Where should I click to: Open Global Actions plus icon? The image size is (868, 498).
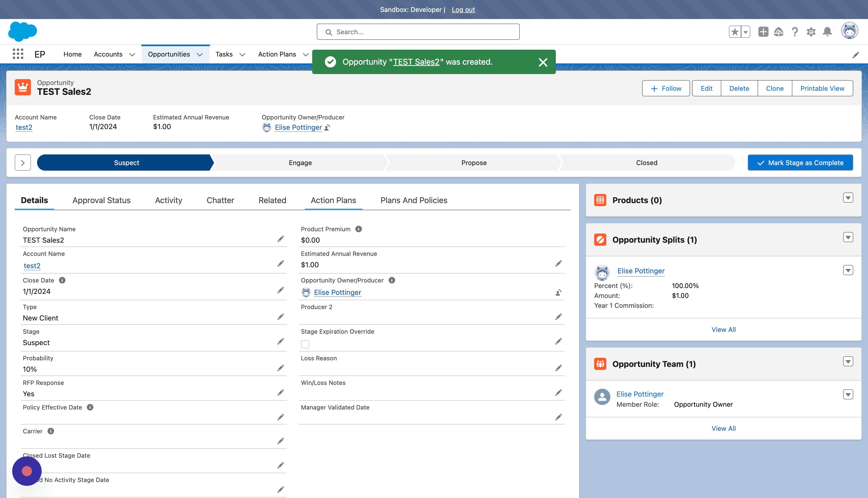tap(763, 32)
